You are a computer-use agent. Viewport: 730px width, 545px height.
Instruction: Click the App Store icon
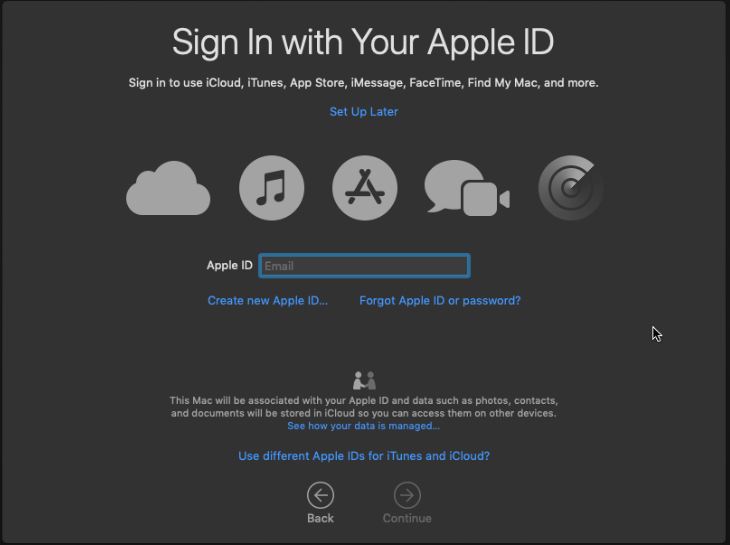pos(365,188)
